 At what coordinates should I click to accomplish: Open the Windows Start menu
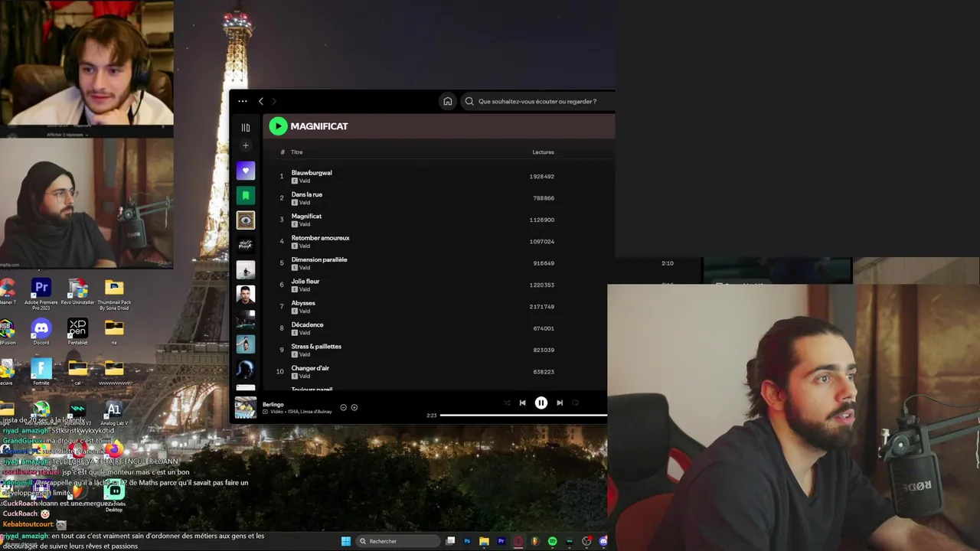[x=346, y=541]
